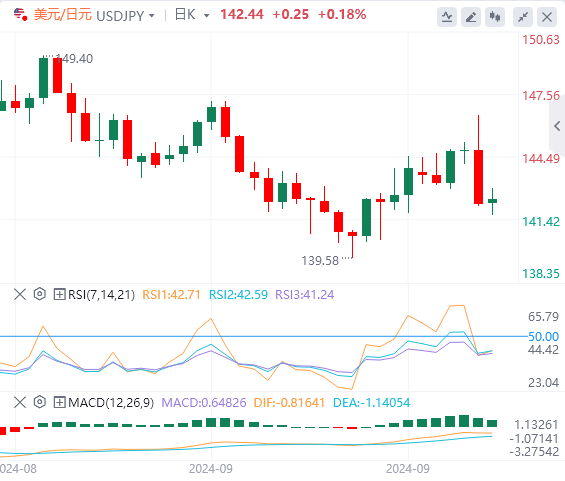Select the percent change +0.18%
The width and height of the screenshot is (565, 481).
point(342,15)
